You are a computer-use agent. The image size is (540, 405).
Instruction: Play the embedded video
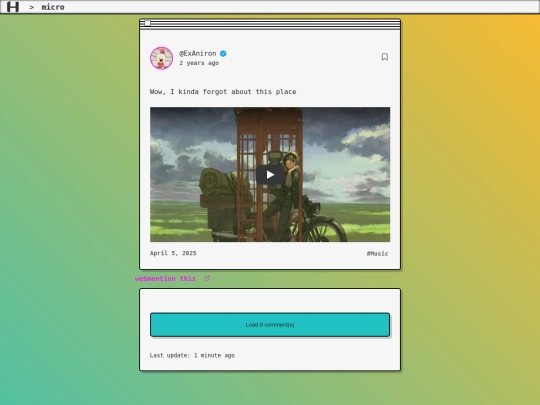point(270,175)
